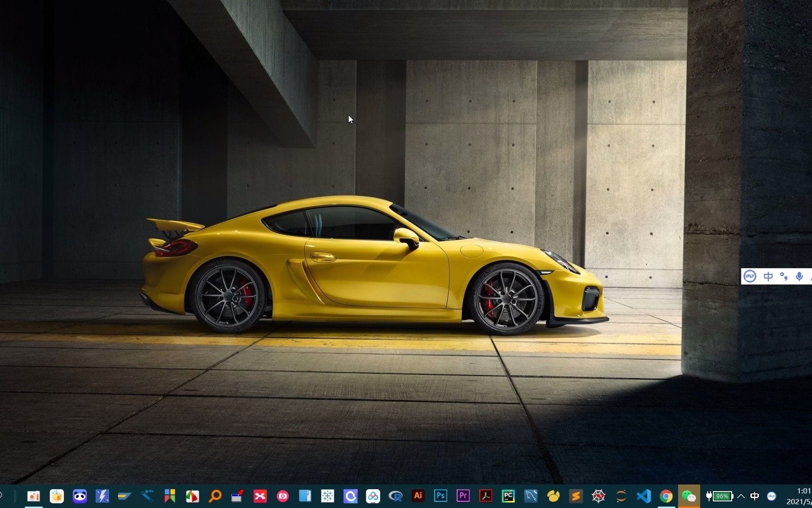Open the pink camera app

282,496
